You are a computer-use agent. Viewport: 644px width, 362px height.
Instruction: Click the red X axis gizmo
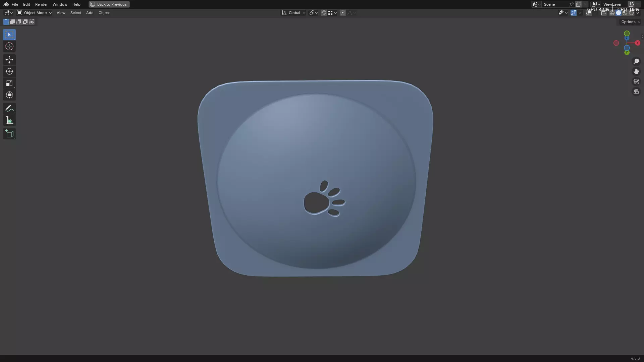(x=638, y=43)
